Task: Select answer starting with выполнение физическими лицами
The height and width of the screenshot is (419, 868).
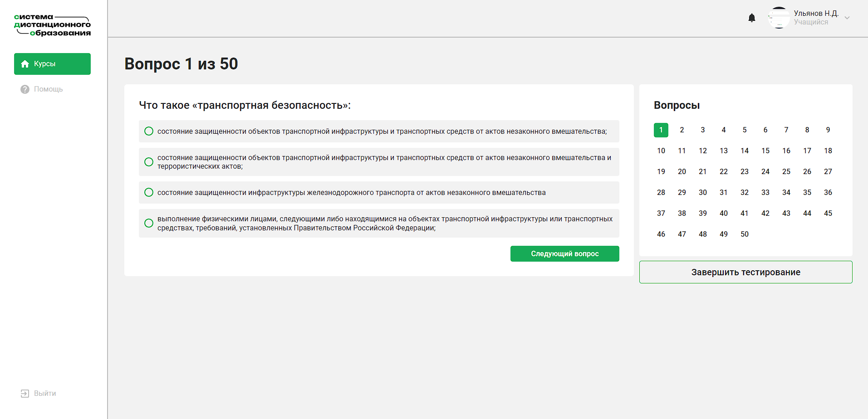Action: click(149, 223)
